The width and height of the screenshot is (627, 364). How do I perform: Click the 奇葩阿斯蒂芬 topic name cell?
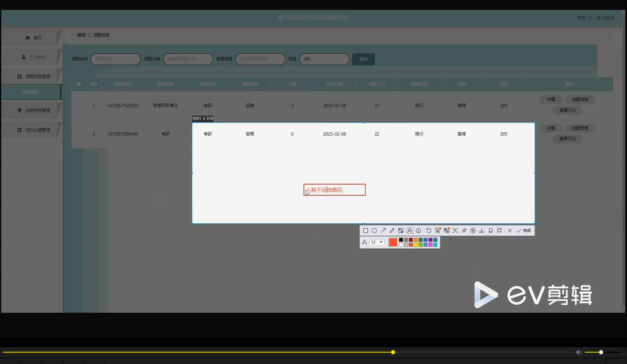[x=165, y=105]
